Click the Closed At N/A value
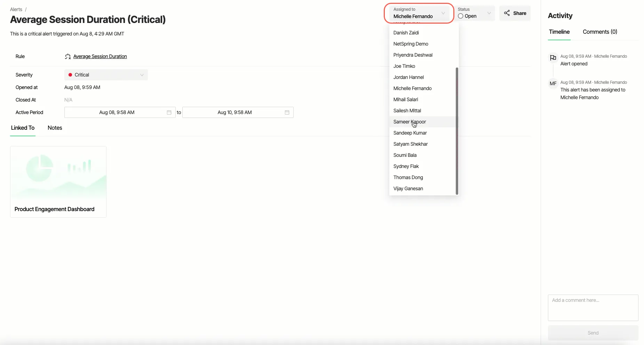 [x=68, y=100]
